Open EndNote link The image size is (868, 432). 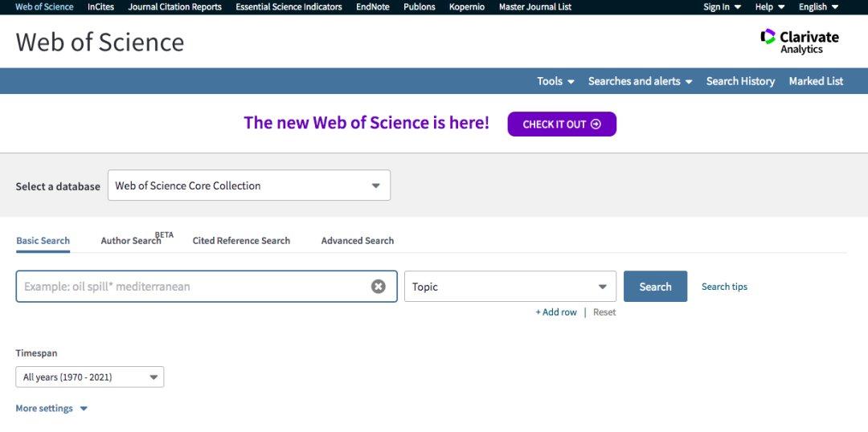(373, 7)
